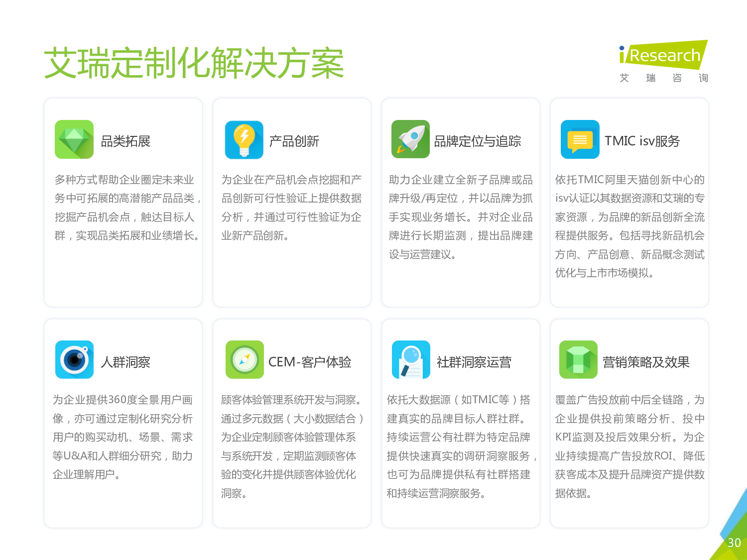
Task: Click the camera lens 人群洞察 icon
Action: [x=74, y=359]
